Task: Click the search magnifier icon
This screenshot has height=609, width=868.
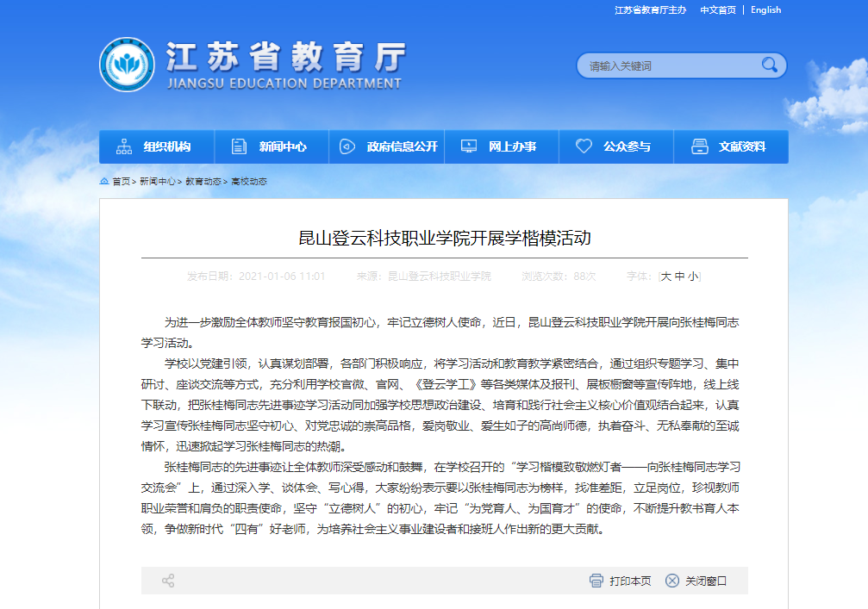Action: [770, 65]
